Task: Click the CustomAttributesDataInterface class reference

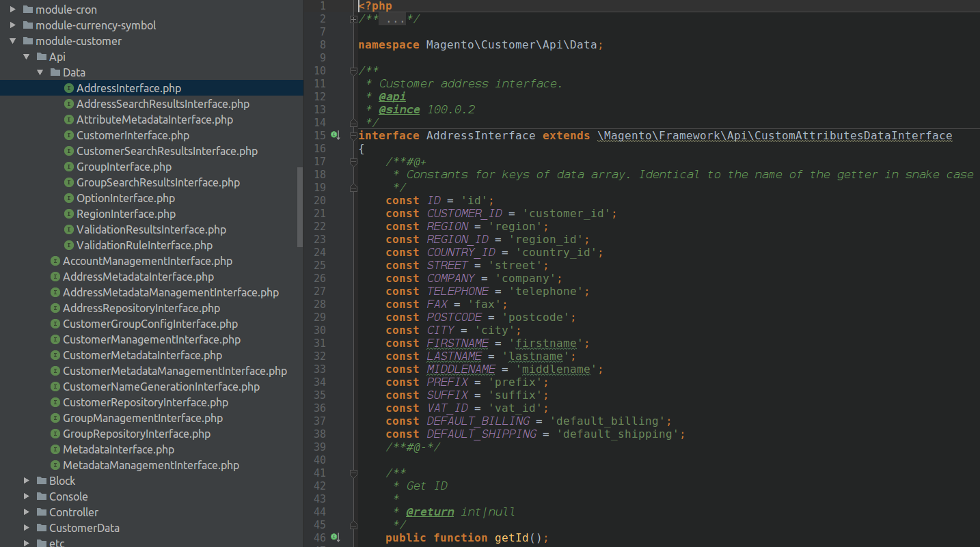Action: (x=856, y=136)
